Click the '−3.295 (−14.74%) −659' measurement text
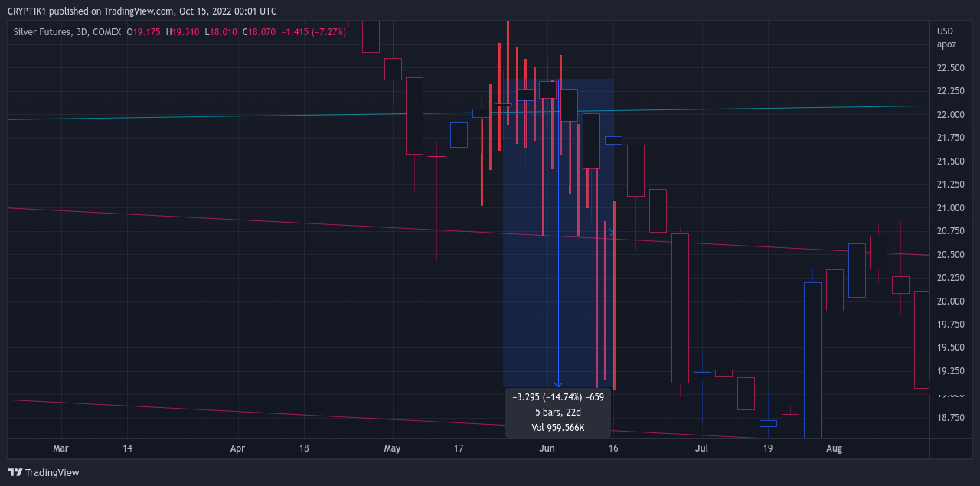The image size is (980, 486). point(558,397)
